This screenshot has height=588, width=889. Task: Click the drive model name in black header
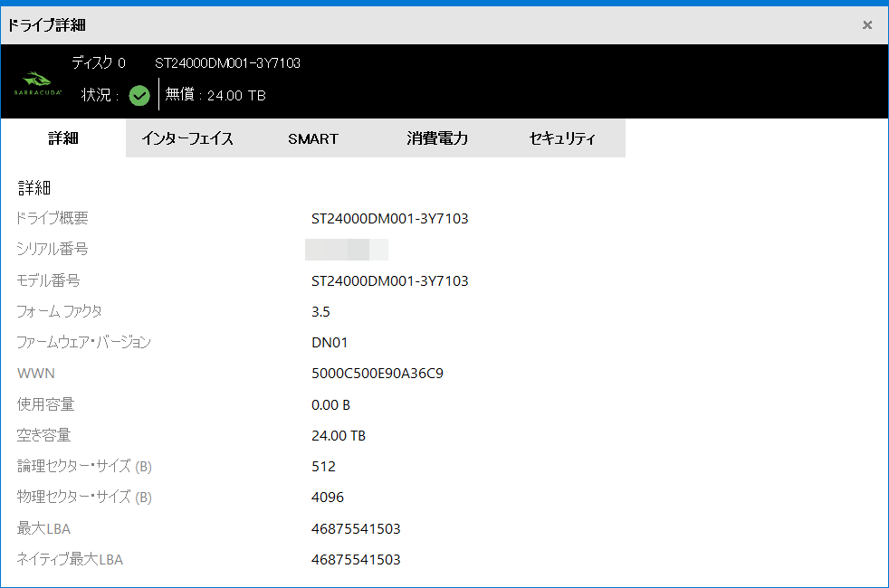coord(227,63)
